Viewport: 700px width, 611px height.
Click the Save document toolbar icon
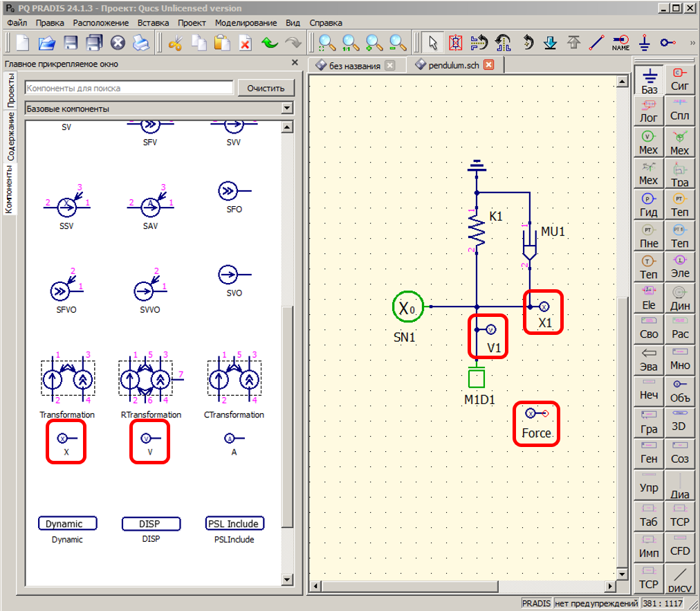click(70, 42)
